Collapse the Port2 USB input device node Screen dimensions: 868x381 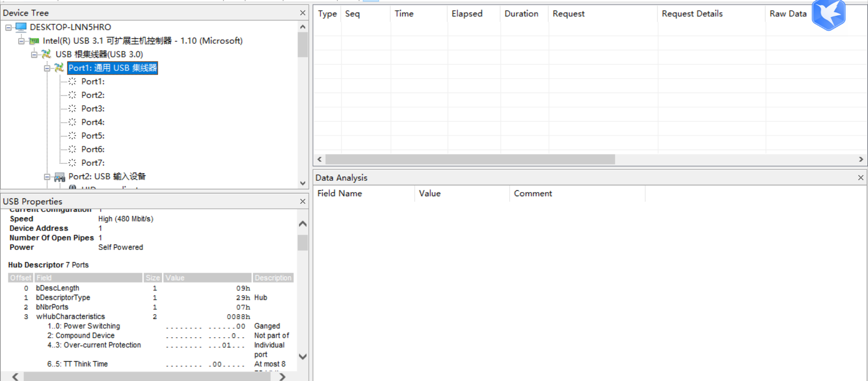tap(47, 177)
